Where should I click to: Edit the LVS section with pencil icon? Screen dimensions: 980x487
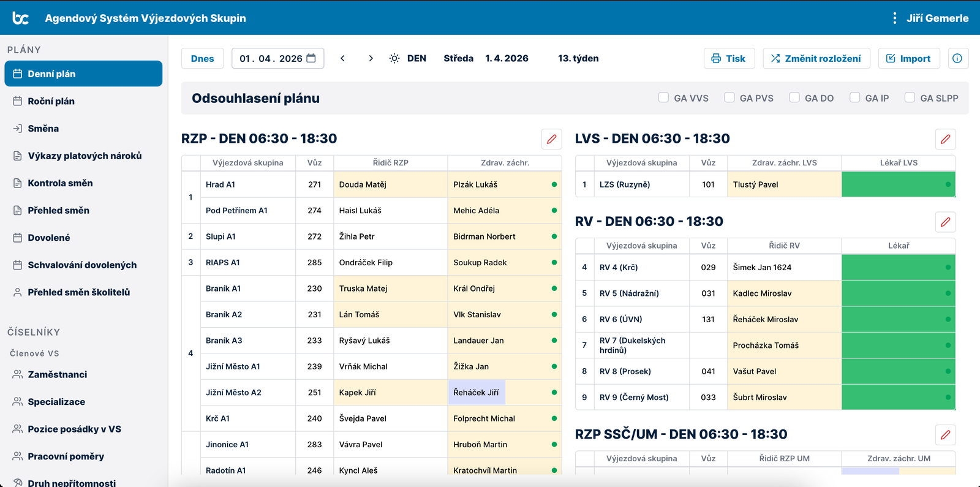pyautogui.click(x=945, y=139)
